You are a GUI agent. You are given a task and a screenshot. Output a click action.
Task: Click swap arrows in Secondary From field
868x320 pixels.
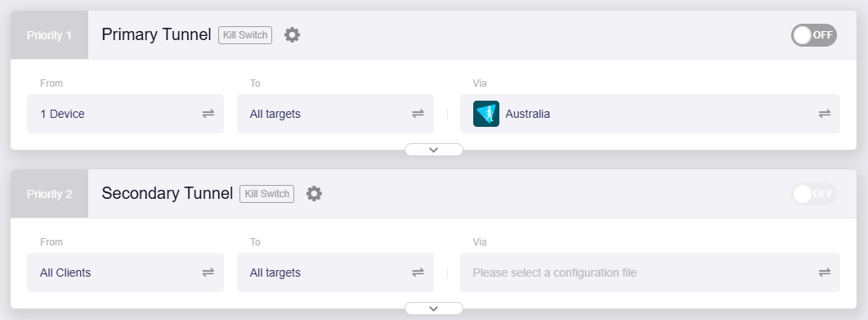(x=208, y=273)
